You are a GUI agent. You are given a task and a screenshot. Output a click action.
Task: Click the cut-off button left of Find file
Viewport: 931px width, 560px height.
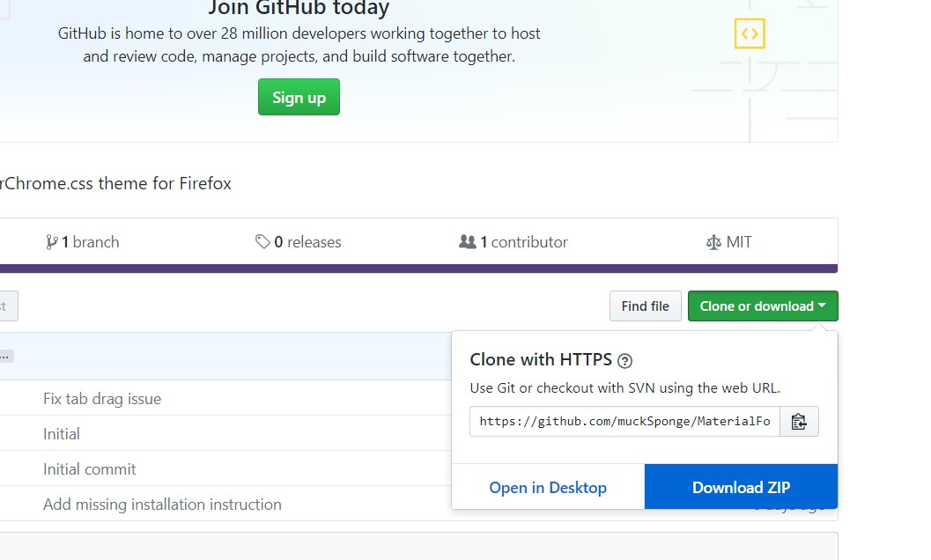pyautogui.click(x=7, y=306)
